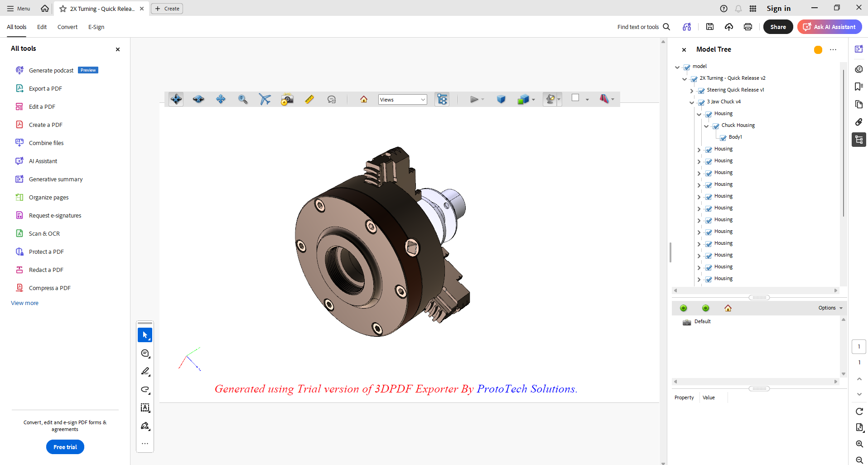Screen dimensions: 868x465
Task: Click the Share button
Action: point(778,27)
